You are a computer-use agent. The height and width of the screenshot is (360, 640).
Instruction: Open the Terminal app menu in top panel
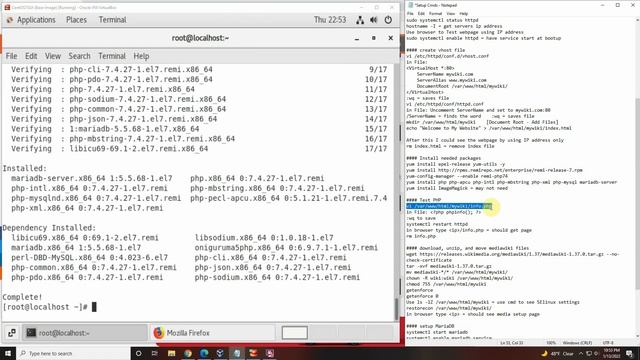[112, 20]
